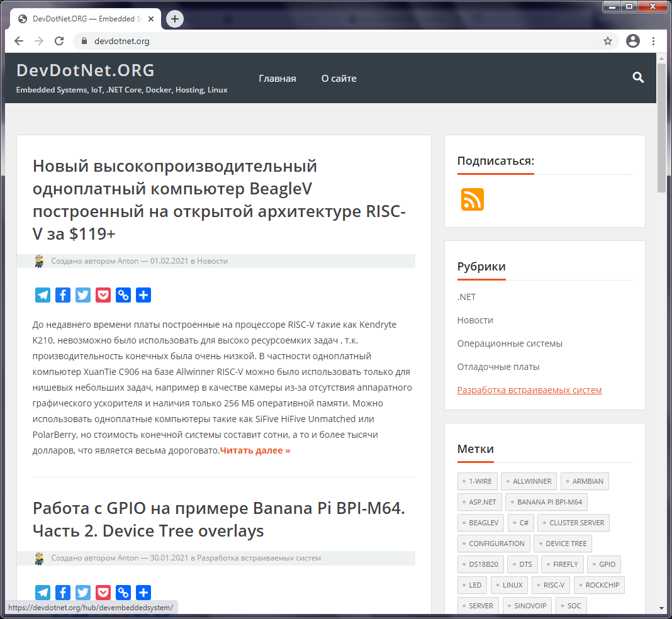672x619 pixels.
Task: Share GPIO article on Facebook
Action: 63,593
